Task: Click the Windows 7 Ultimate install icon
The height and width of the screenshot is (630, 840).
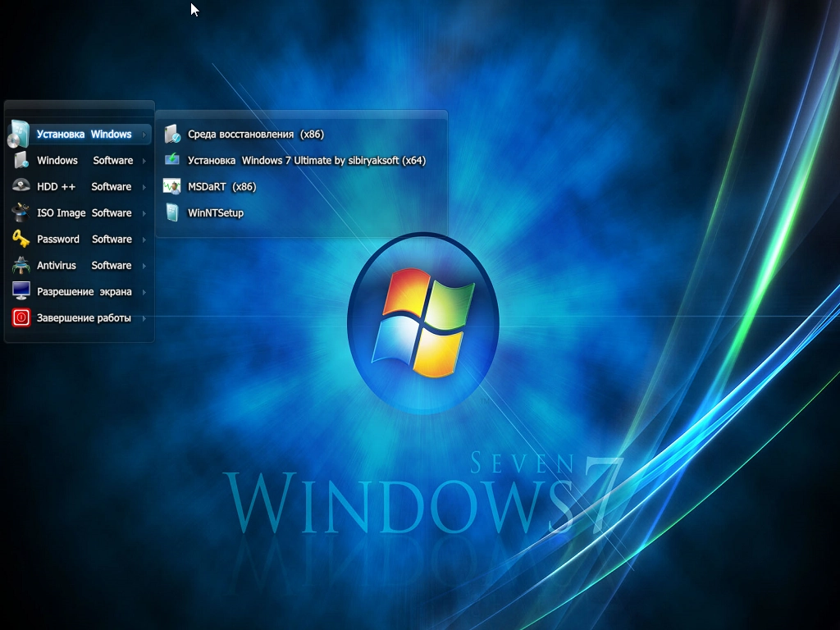Action: click(172, 159)
